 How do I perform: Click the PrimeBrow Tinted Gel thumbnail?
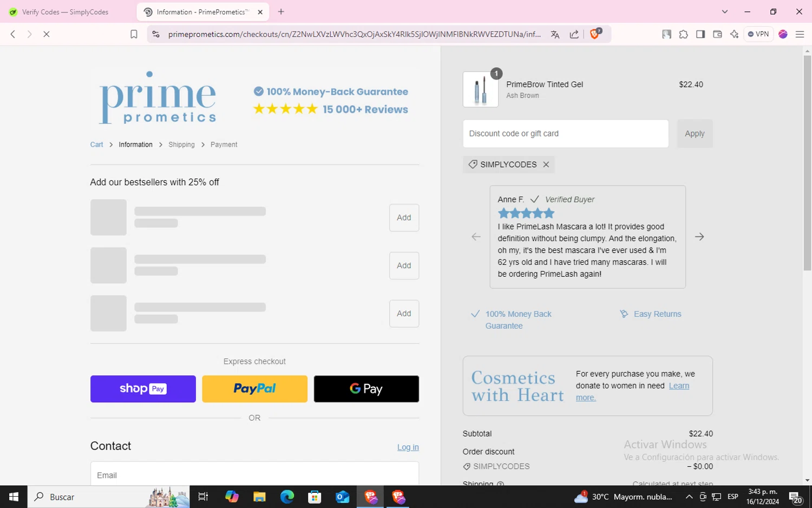[x=481, y=89]
